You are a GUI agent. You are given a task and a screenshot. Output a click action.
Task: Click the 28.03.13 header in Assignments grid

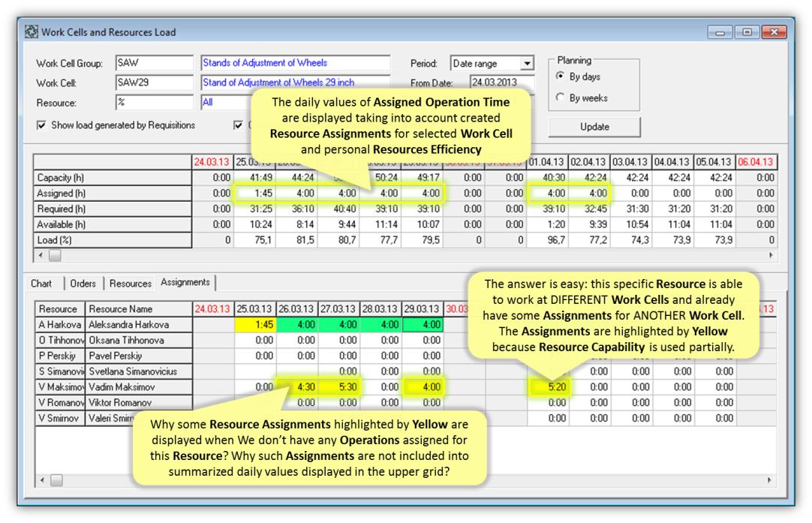click(x=380, y=309)
